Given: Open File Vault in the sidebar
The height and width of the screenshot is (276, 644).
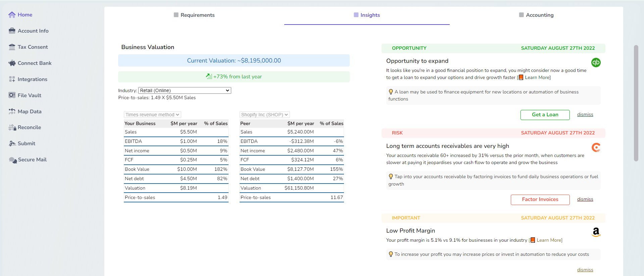Looking at the screenshot, I should click(25, 95).
